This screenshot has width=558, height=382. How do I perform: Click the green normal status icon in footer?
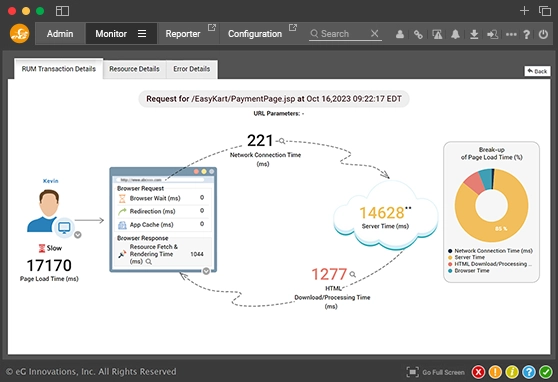(546, 372)
